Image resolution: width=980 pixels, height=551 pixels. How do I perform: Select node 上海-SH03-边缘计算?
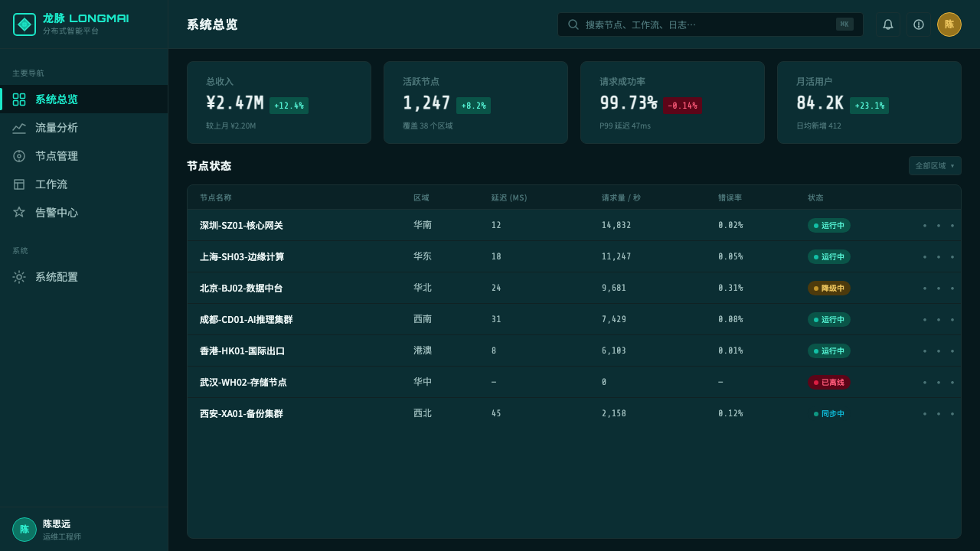click(x=242, y=257)
